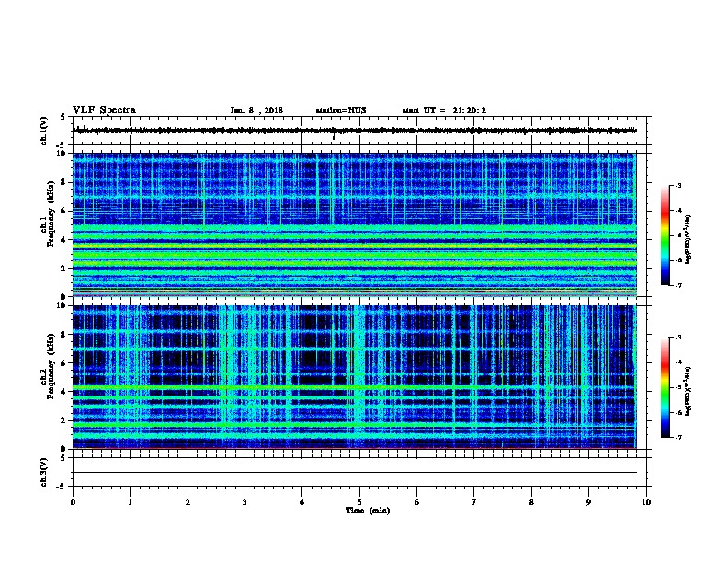Viewport: 728px width, 563px height.
Task: Click the ch.2 frequency tick label "4"
Action: pyautogui.click(x=64, y=392)
